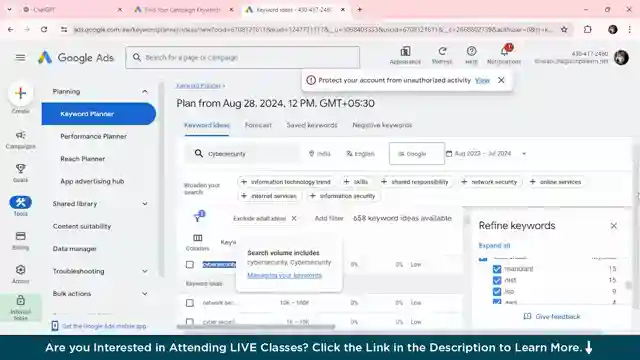Close the Refine keywords panel
The image size is (640, 360).
click(613, 226)
